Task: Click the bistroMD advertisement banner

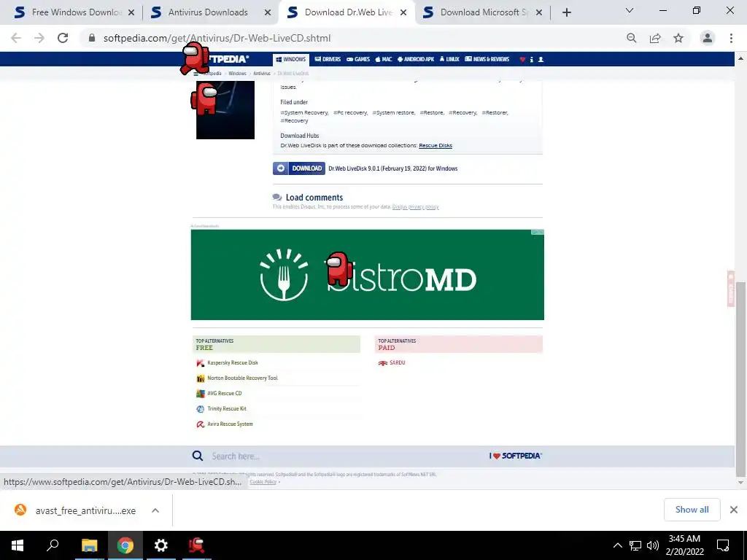Action: (x=368, y=275)
